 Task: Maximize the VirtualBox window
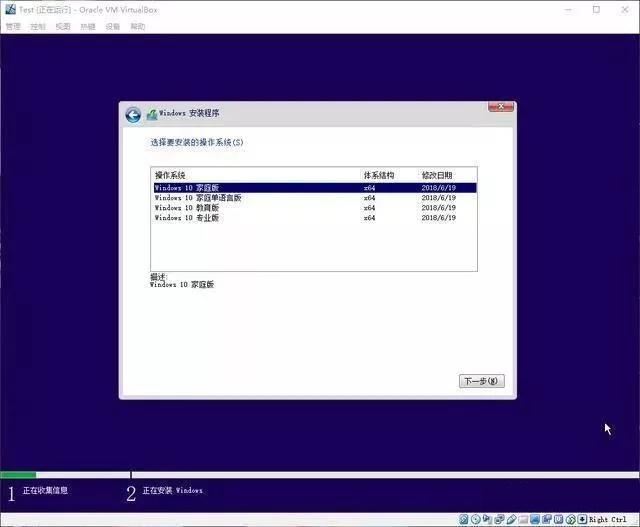(596, 9)
